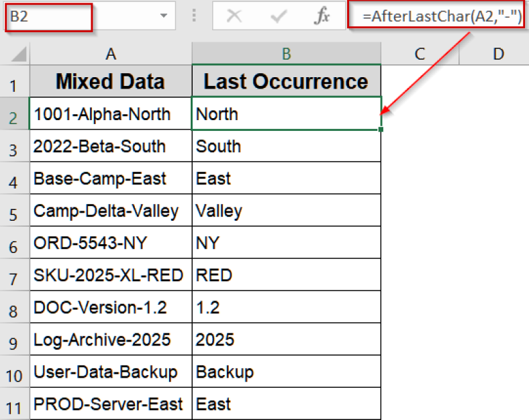Click the Select All corner triangle
529x420 pixels.
click(x=19, y=54)
